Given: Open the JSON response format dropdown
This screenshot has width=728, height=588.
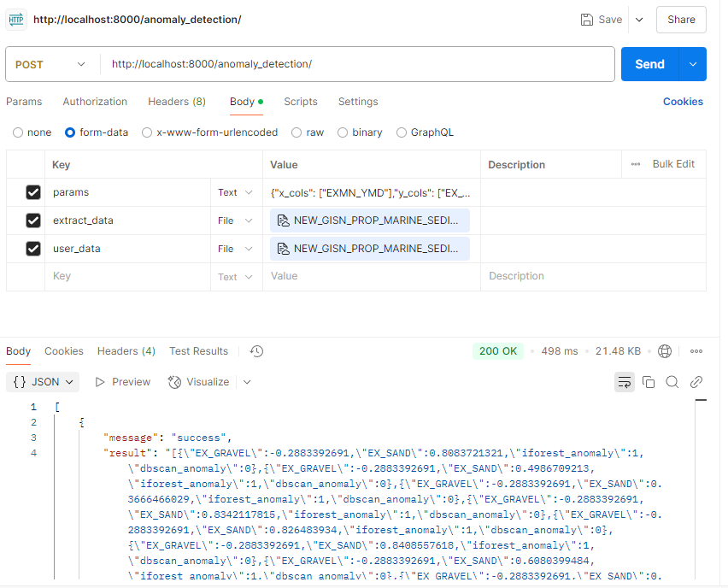Looking at the screenshot, I should tap(42, 382).
